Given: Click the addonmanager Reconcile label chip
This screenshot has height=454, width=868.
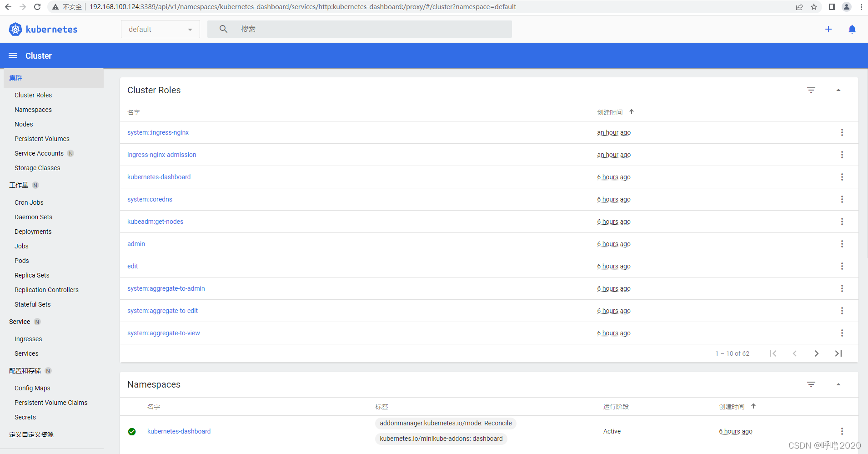Looking at the screenshot, I should [446, 423].
